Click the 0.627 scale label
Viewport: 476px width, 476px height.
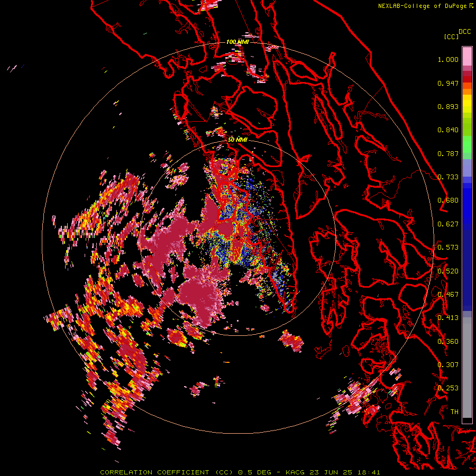tap(448, 224)
